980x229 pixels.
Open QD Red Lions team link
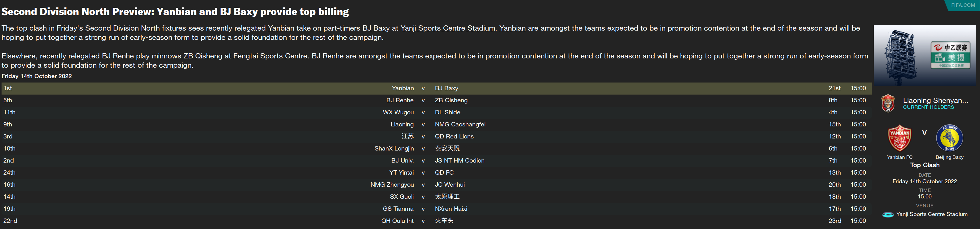click(x=454, y=136)
